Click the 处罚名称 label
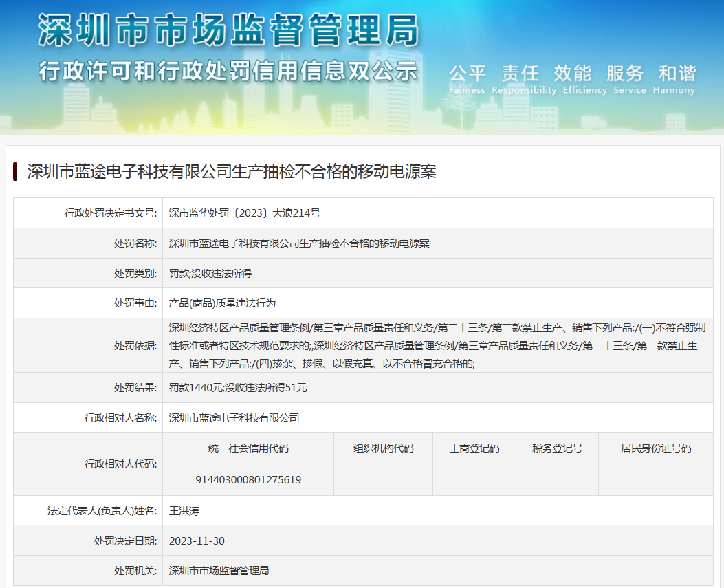724x588 pixels. (135, 243)
